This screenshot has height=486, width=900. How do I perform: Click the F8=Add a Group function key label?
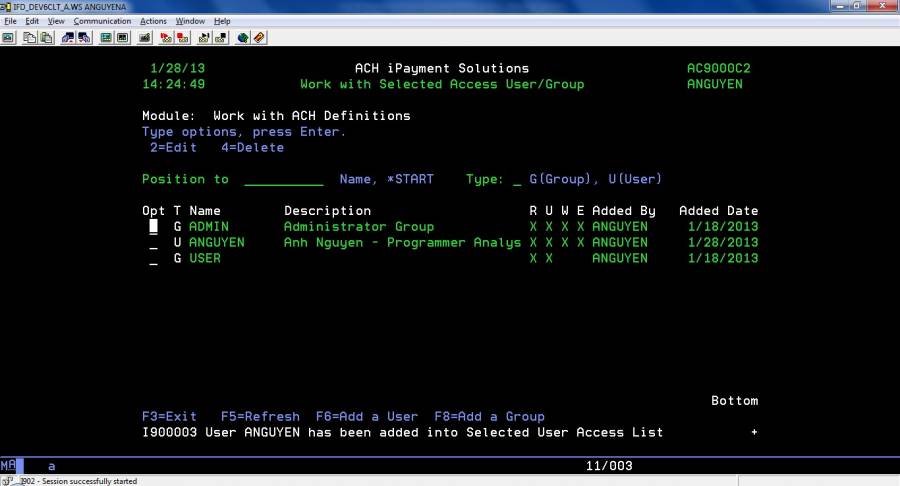[489, 417]
